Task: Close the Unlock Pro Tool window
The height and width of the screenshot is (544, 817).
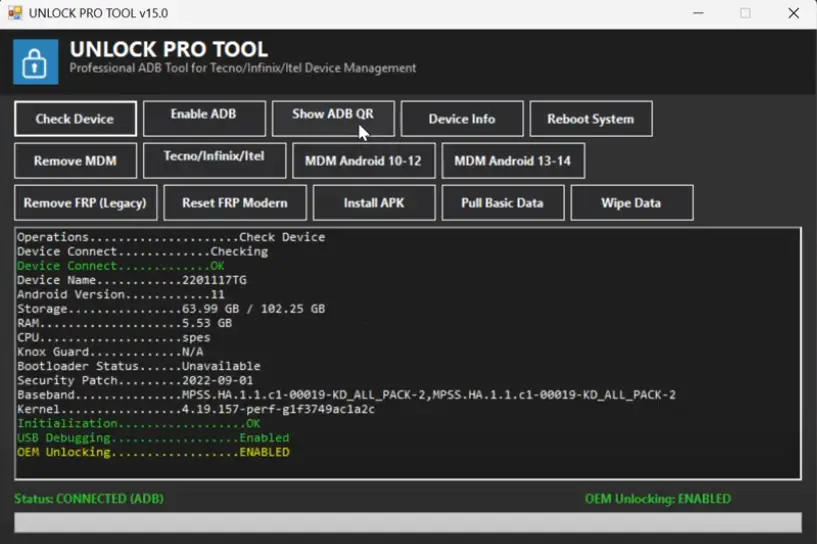Action: point(794,13)
